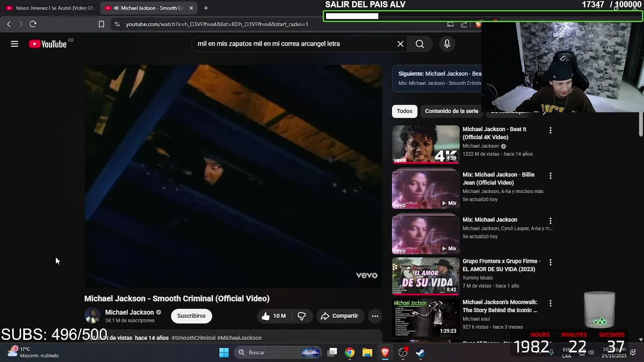Reload the page in the browser
Screen dimensions: 644x362
33,24
